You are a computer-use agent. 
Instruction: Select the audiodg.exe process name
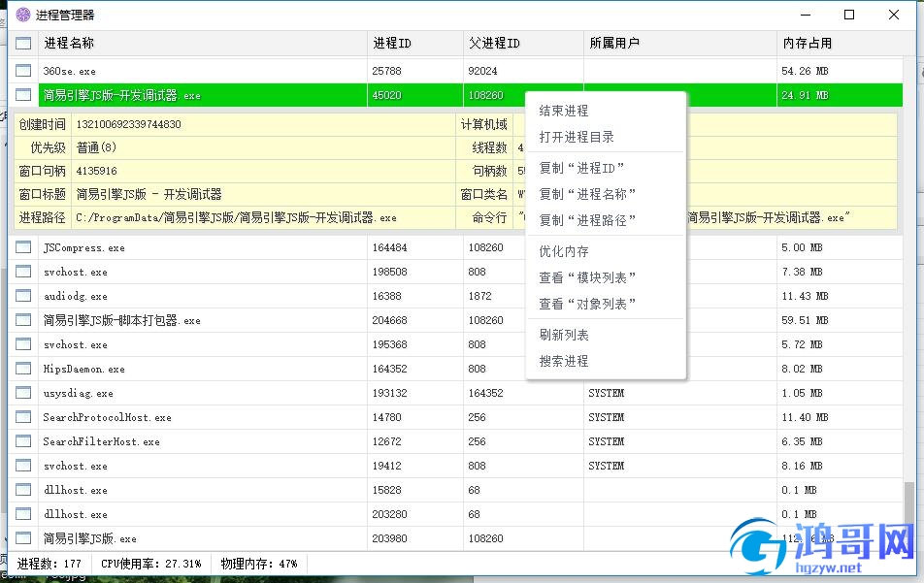coord(76,296)
